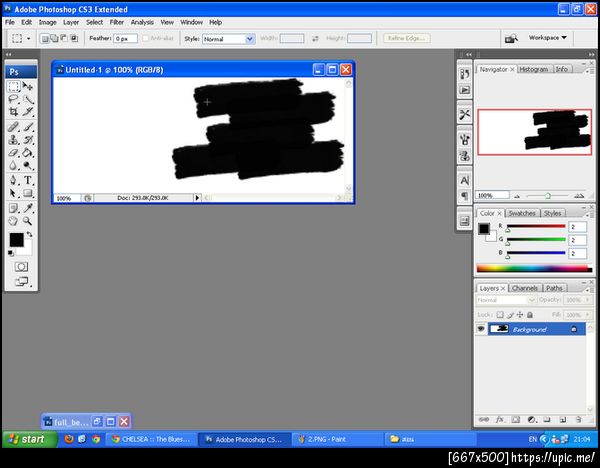Click Go to Bridge button
The height and width of the screenshot is (468, 600).
point(511,38)
